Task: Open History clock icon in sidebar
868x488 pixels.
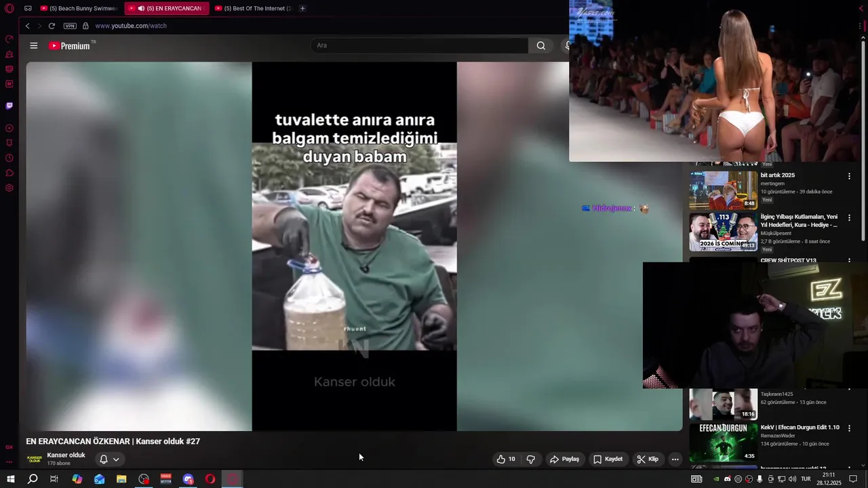Action: click(9, 158)
